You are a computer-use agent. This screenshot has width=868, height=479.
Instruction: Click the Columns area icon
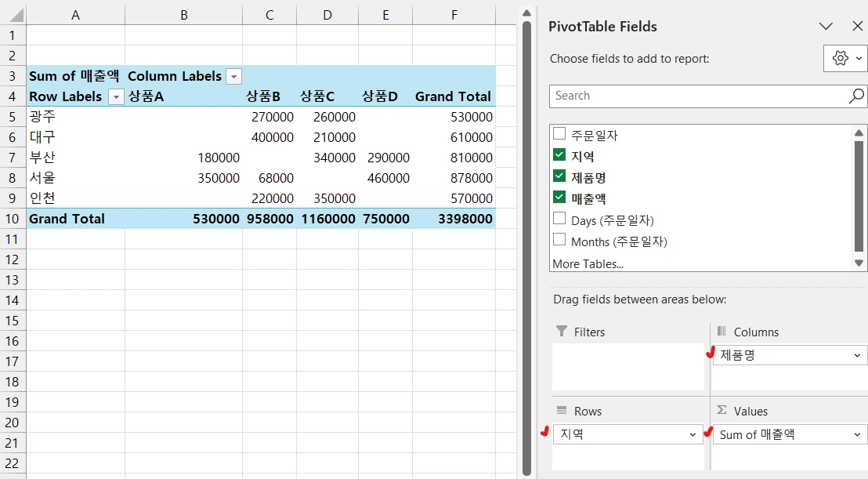pos(722,331)
